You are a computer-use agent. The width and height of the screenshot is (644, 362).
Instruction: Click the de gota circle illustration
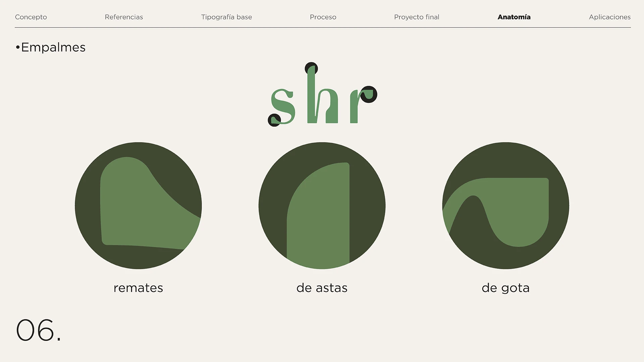coord(505,205)
